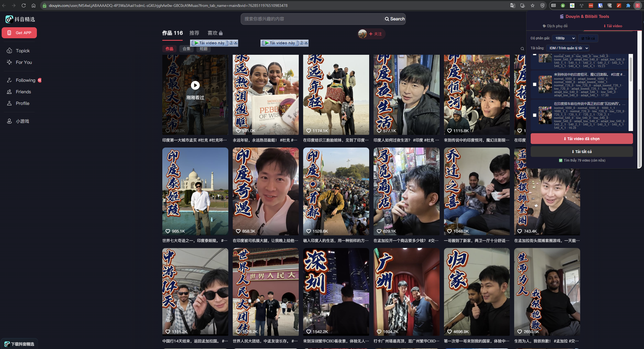Click the Search button

(395, 19)
